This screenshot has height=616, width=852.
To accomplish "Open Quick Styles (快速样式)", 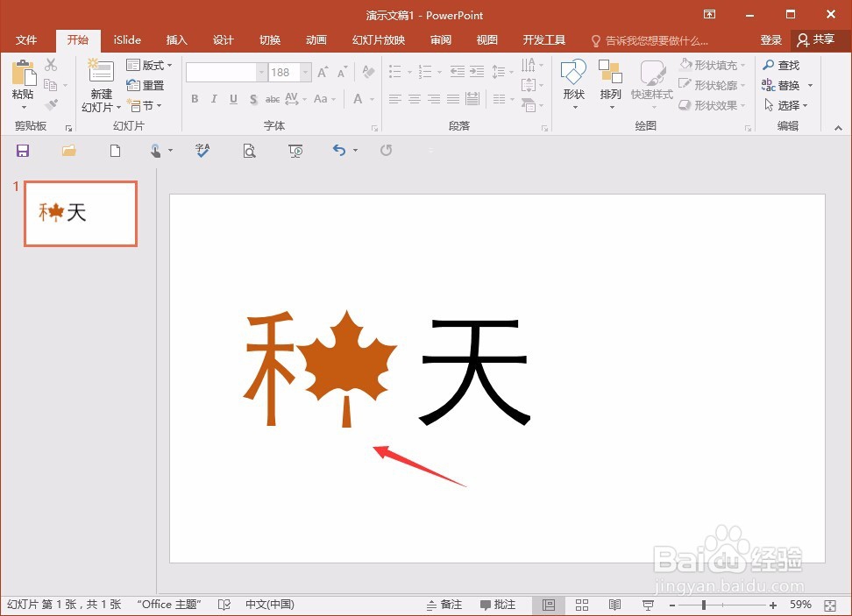I will pos(651,83).
